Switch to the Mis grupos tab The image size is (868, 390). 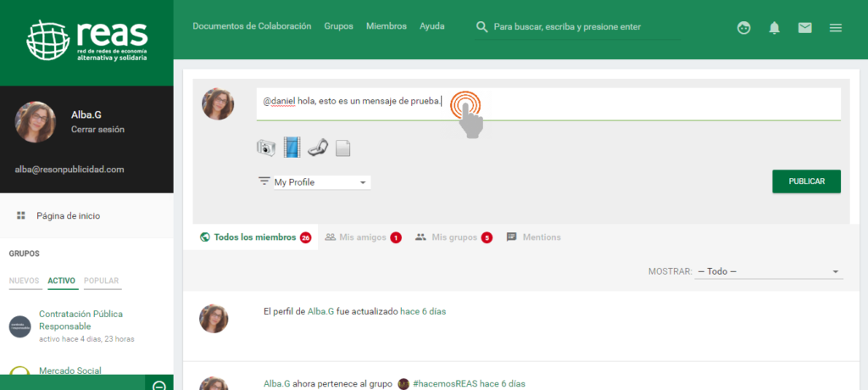click(454, 237)
